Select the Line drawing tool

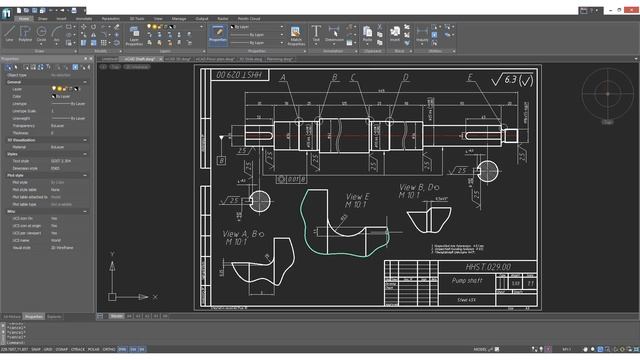tap(9, 33)
